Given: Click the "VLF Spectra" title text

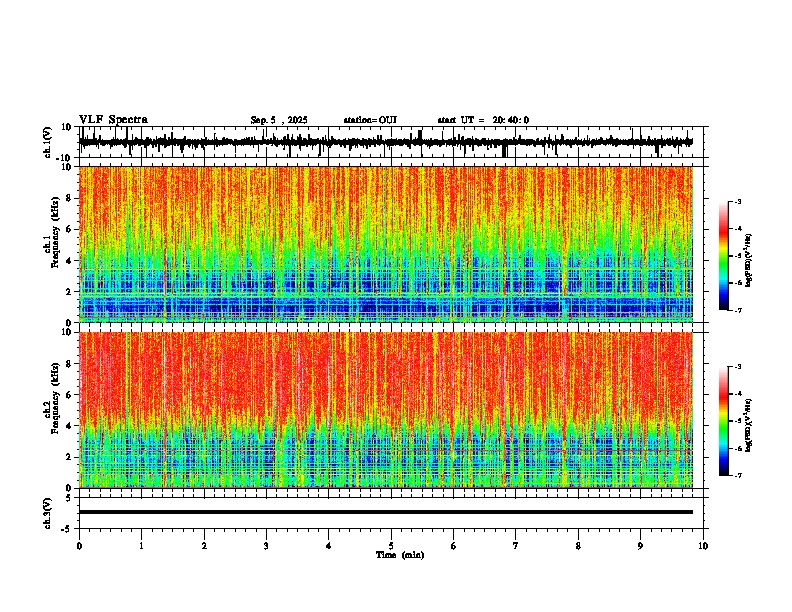Looking at the screenshot, I should [x=113, y=120].
